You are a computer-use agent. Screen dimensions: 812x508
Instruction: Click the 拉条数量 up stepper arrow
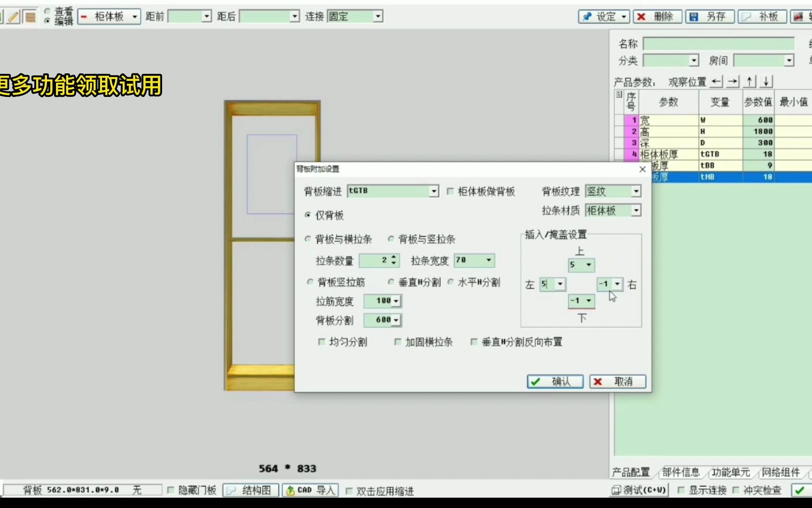(x=393, y=257)
